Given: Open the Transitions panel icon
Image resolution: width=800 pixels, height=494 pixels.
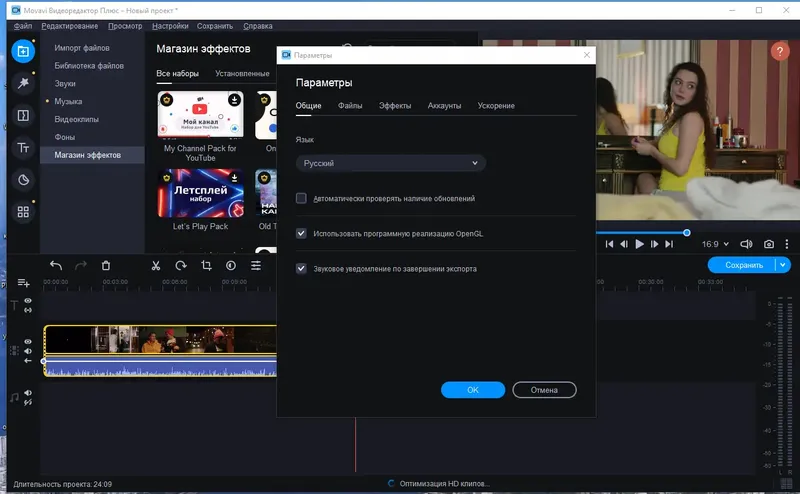Looking at the screenshot, I should pos(23,115).
